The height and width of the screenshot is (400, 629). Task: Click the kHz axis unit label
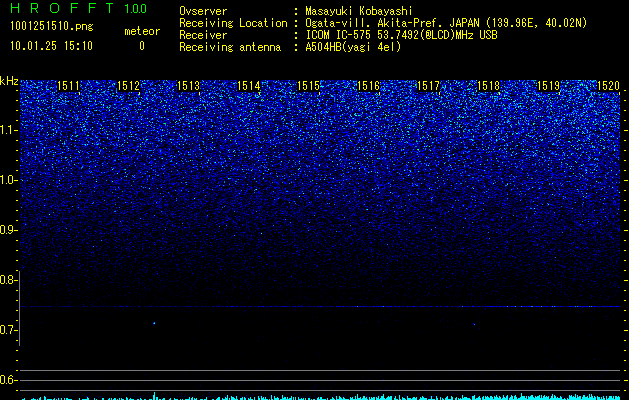tap(9, 81)
